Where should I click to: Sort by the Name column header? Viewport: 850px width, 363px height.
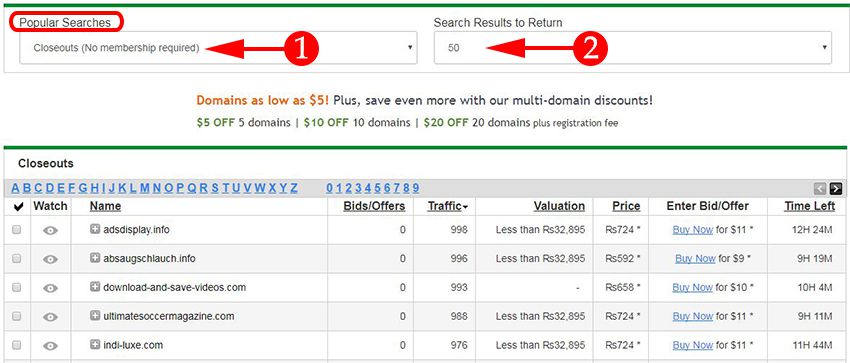coord(105,206)
